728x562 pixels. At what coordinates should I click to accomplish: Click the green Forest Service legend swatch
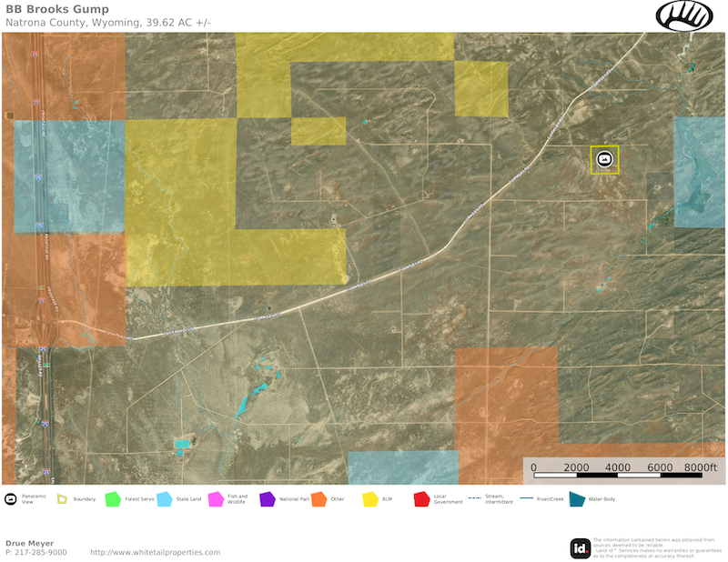(x=113, y=499)
